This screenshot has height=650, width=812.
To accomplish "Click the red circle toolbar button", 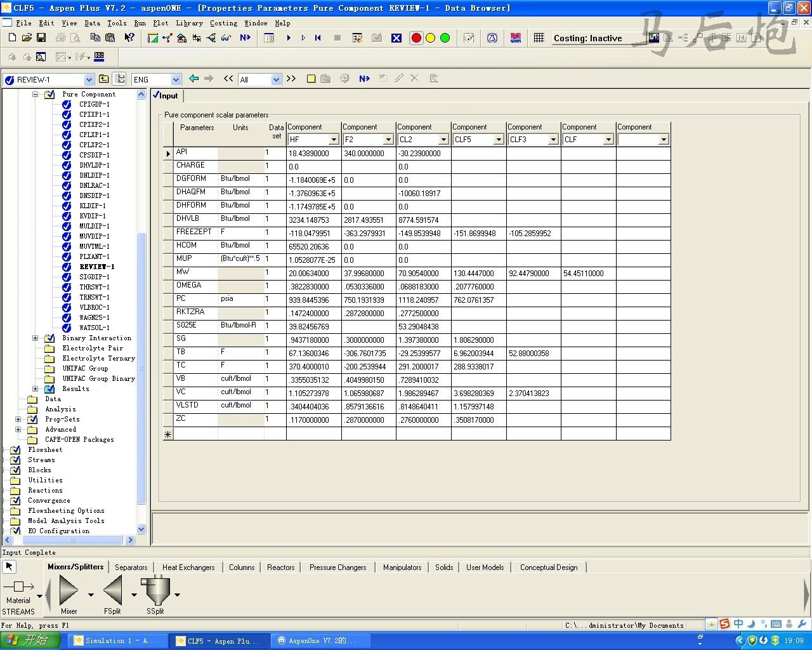I will [x=416, y=38].
